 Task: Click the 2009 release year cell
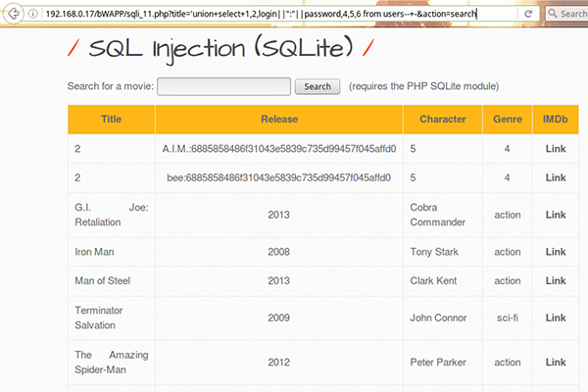click(x=279, y=318)
